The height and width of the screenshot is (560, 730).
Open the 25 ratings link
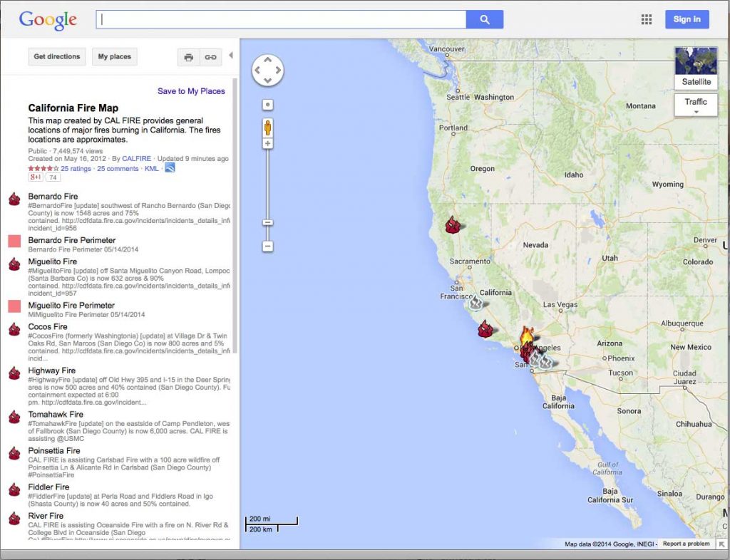click(x=76, y=168)
